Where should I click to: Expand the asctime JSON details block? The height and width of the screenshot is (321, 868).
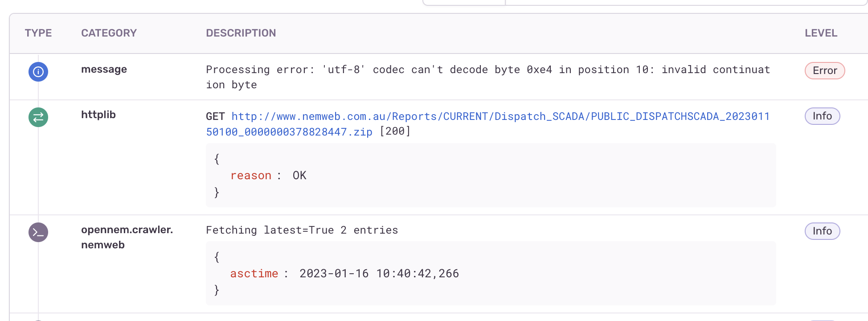point(490,273)
